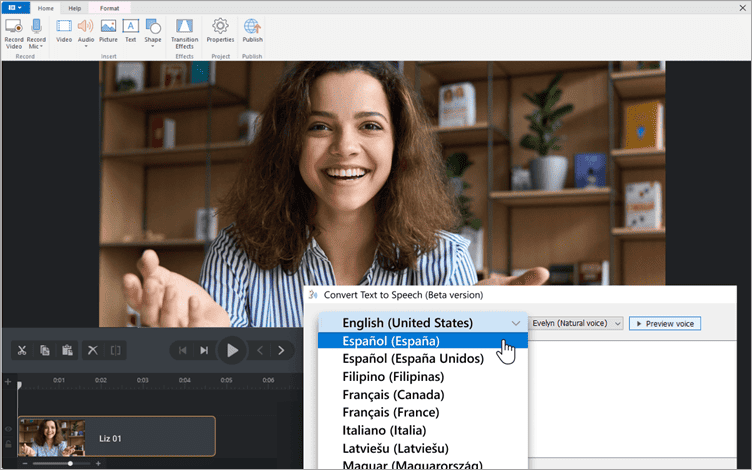
Task: Cut selection with the scissors icon
Action: (22, 350)
